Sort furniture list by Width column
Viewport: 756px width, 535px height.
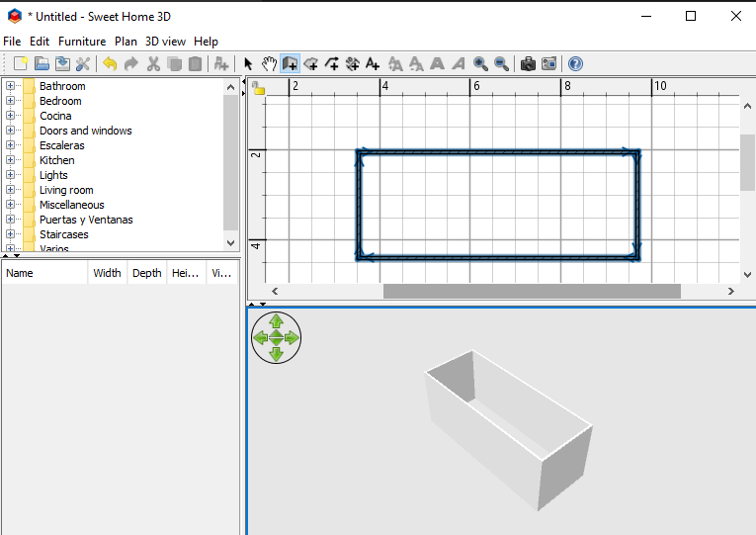point(108,273)
